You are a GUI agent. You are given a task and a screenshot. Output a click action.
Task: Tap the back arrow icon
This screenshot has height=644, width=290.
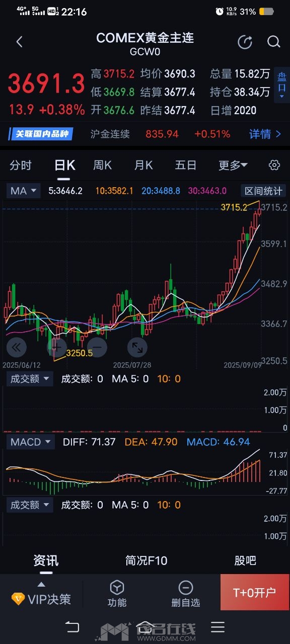click(x=20, y=42)
